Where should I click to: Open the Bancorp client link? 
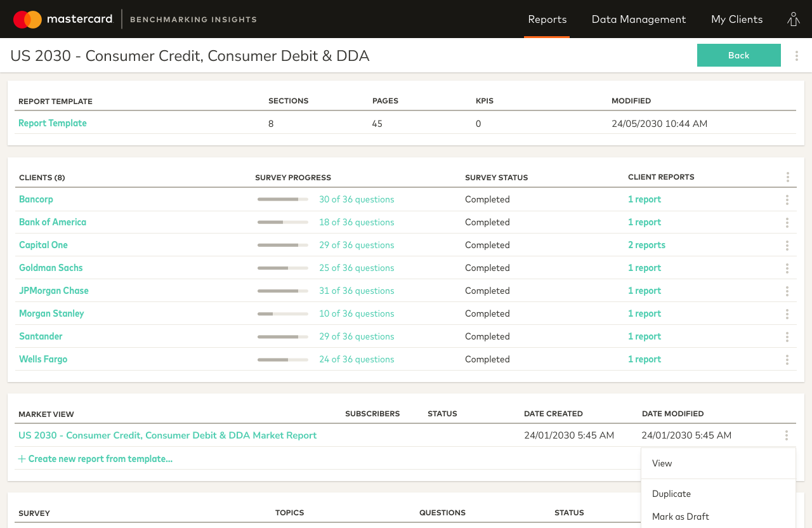click(36, 199)
